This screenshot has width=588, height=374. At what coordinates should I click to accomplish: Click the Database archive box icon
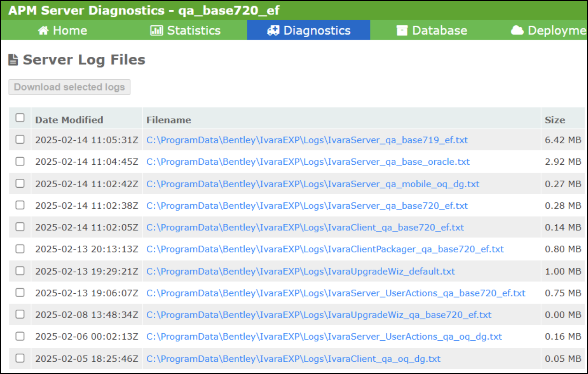click(x=402, y=31)
